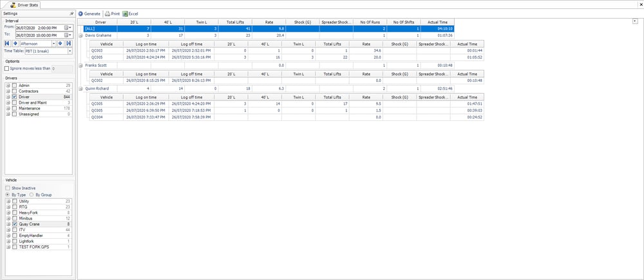The width and height of the screenshot is (644, 280).
Task: Expand the Utility vehicle node
Action: coord(8,201)
